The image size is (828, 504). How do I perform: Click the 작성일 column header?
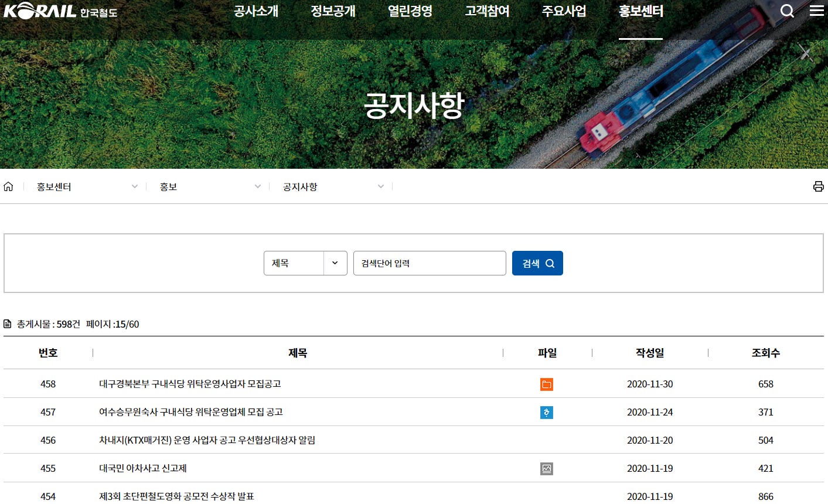[650, 353]
